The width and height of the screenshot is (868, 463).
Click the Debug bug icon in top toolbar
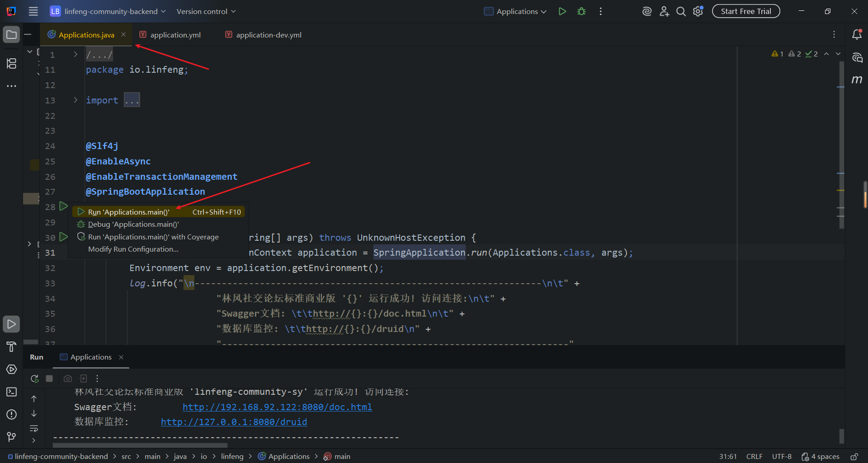tap(581, 11)
